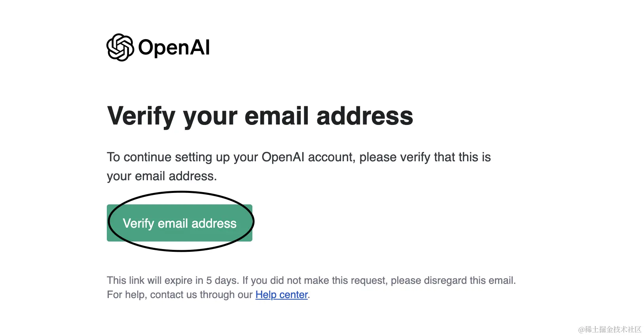Click the OpenAI wordmark next to the logo
This screenshot has width=644, height=336.
coord(174,47)
